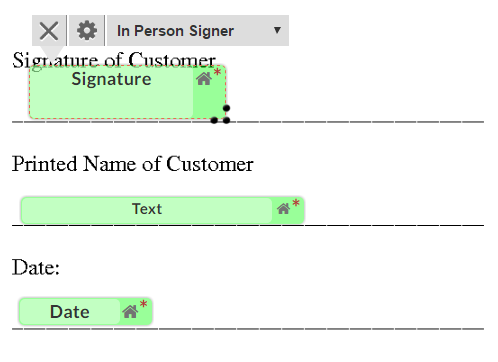Screen dimensions: 498x362
Task: Click the home icon on the Date field
Action: [130, 312]
